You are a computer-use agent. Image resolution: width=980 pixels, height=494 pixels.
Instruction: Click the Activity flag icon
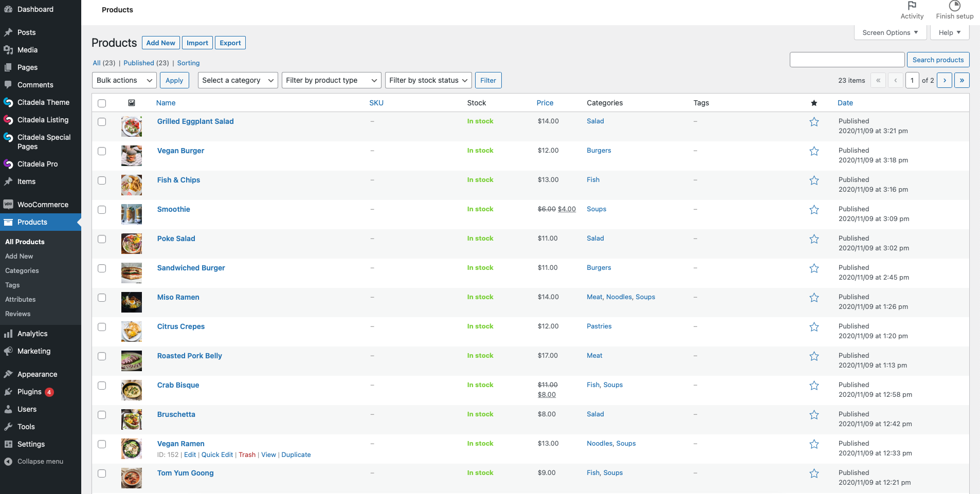tap(912, 6)
